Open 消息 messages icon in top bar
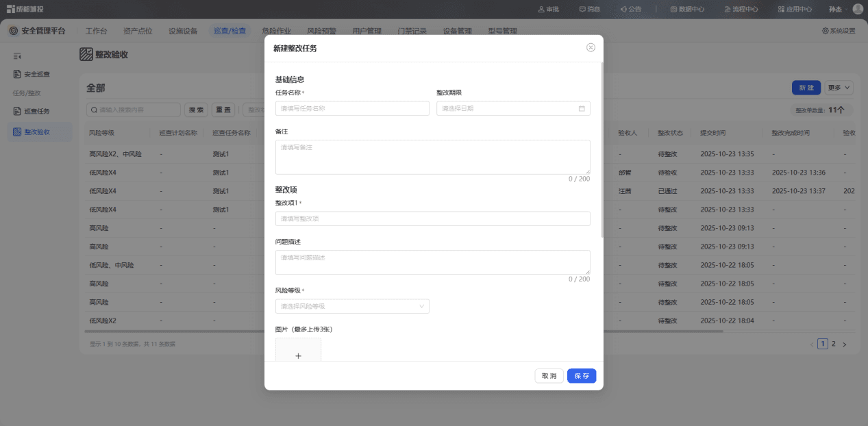868x426 pixels. [x=582, y=10]
